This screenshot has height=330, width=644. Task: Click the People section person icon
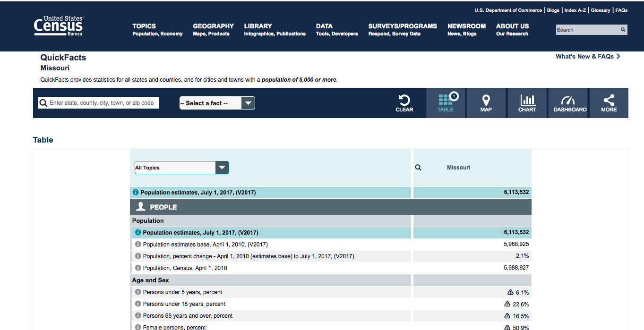tap(140, 207)
